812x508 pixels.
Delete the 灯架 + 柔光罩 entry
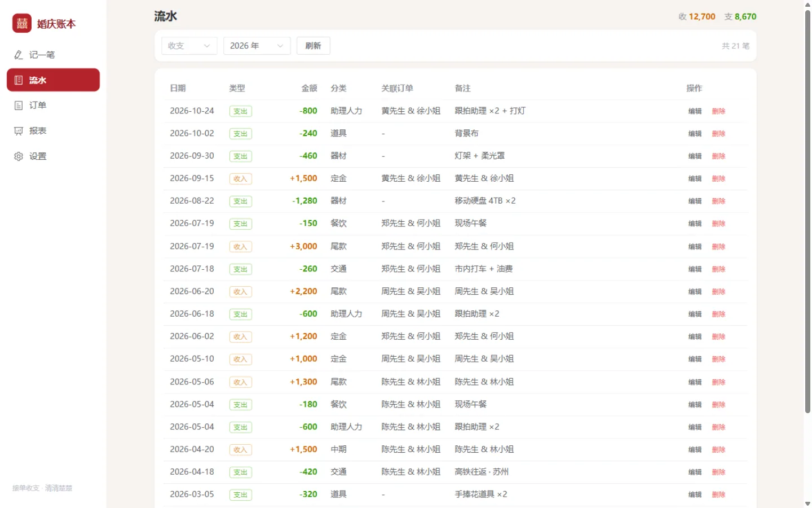(x=718, y=156)
